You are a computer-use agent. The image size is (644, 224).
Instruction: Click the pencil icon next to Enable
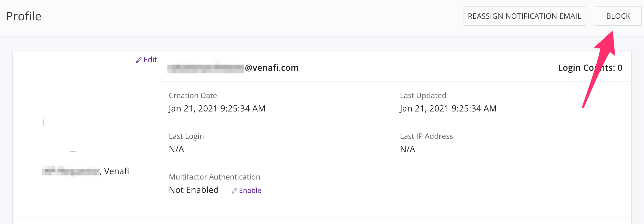[x=235, y=191]
